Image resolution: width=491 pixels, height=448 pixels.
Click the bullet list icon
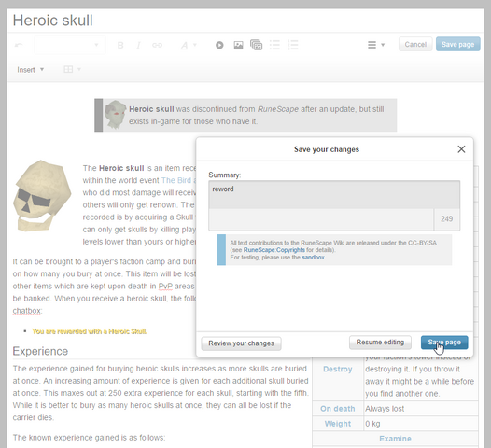coord(274,45)
